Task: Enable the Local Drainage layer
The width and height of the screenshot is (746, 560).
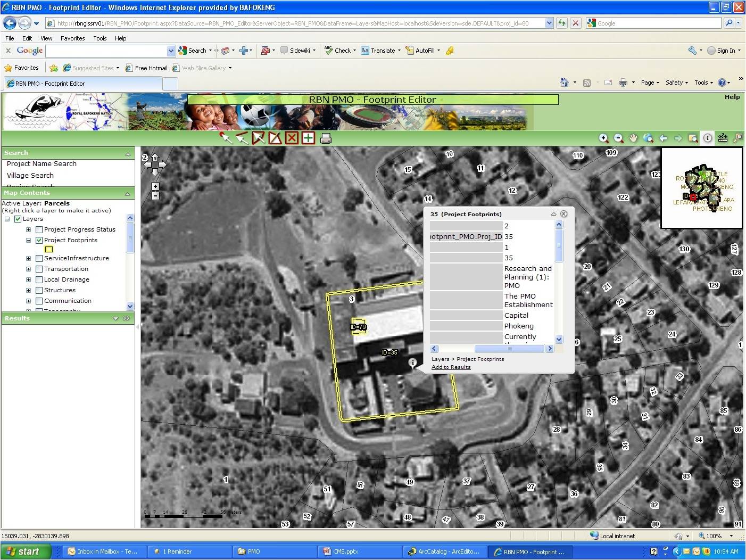Action: pyautogui.click(x=39, y=279)
